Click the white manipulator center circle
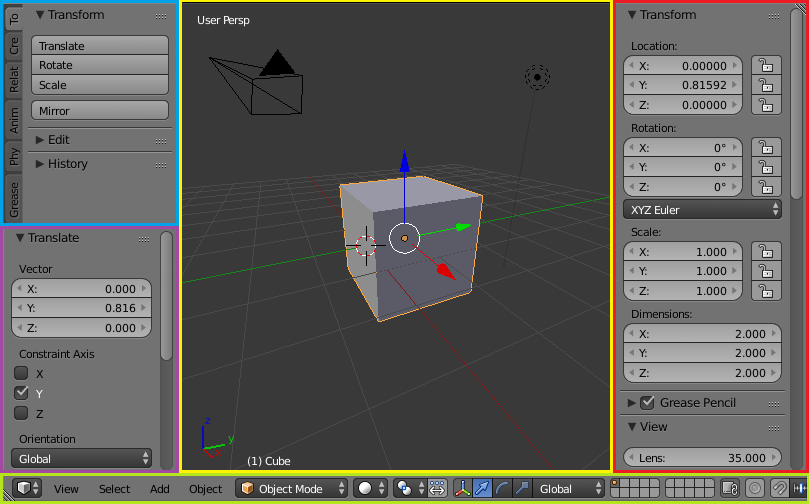The image size is (809, 504). coord(404,238)
